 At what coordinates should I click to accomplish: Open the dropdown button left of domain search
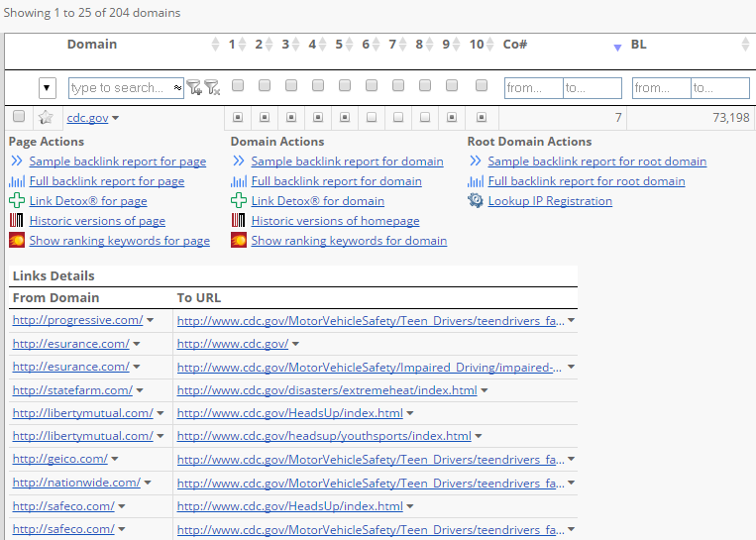click(48, 88)
